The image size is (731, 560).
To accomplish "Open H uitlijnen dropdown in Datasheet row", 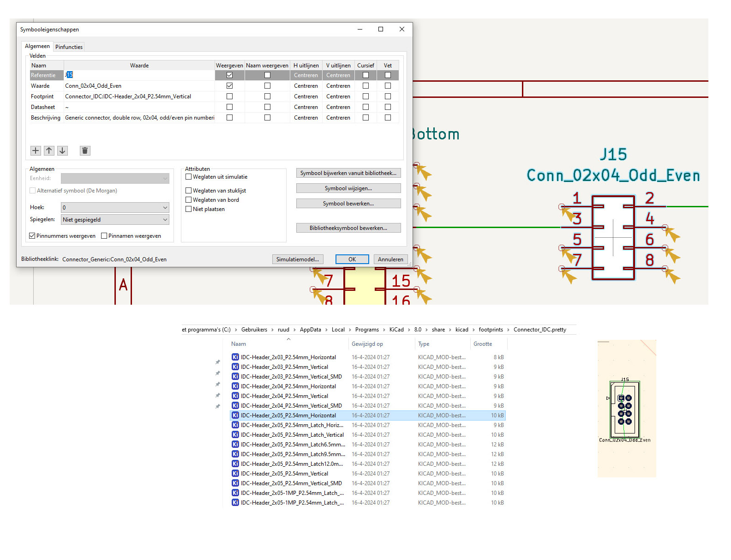I will pos(306,107).
